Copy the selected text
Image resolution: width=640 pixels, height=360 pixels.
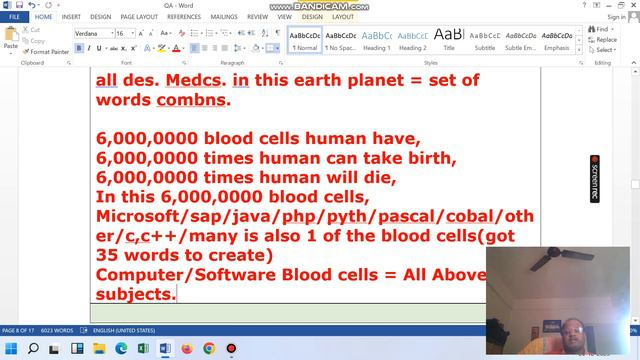[x=33, y=41]
